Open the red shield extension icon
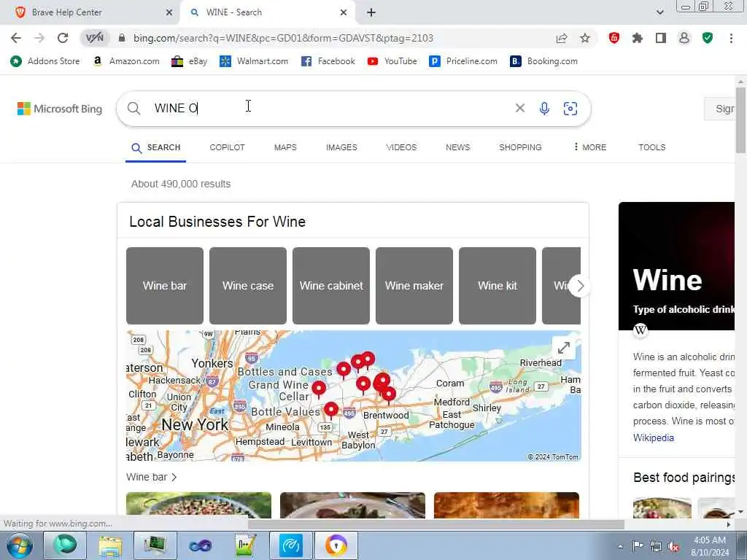 click(x=614, y=38)
